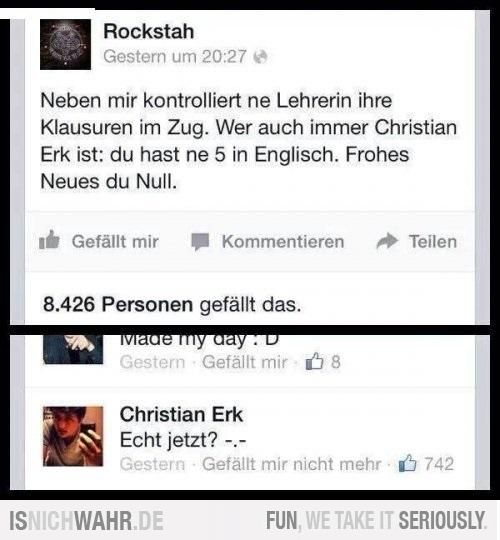Like the Made my day comment
Viewport: 500px width, 540px height.
pyautogui.click(x=244, y=362)
